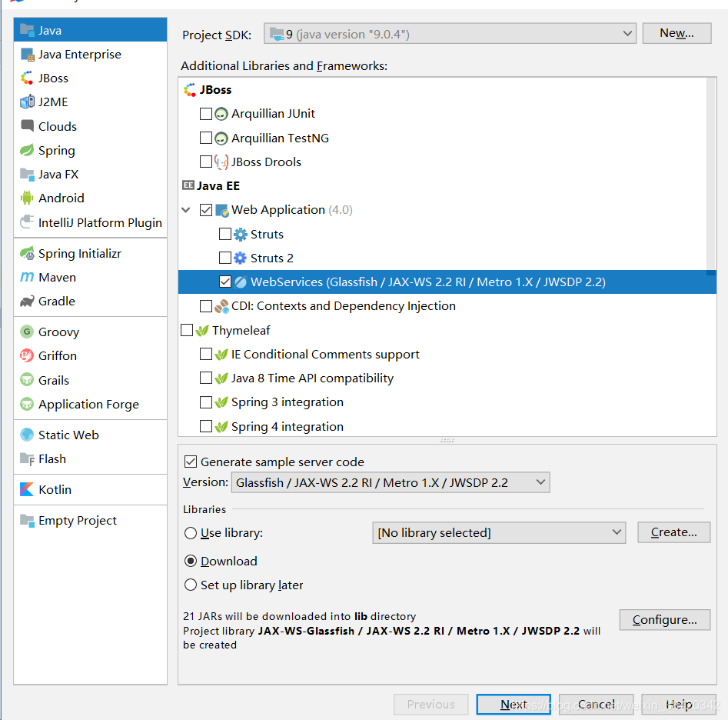Select the Griffon red icon
Viewport: 728px width, 720px height.
click(27, 355)
